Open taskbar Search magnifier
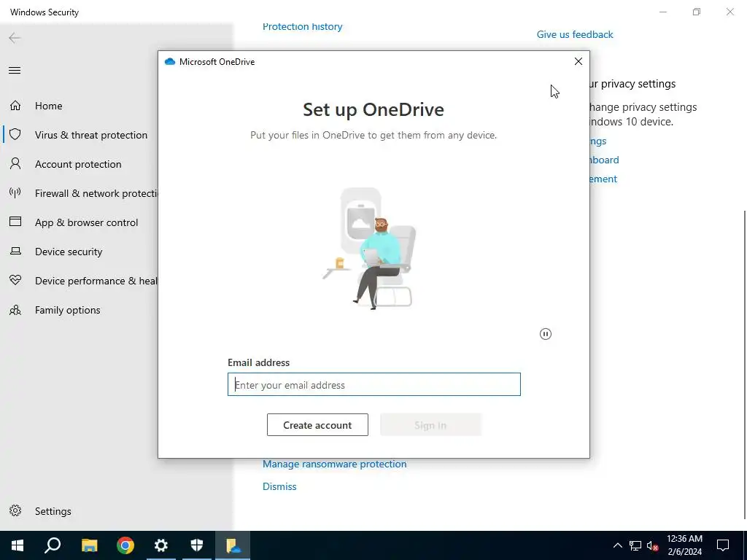The image size is (747, 560). click(x=53, y=545)
